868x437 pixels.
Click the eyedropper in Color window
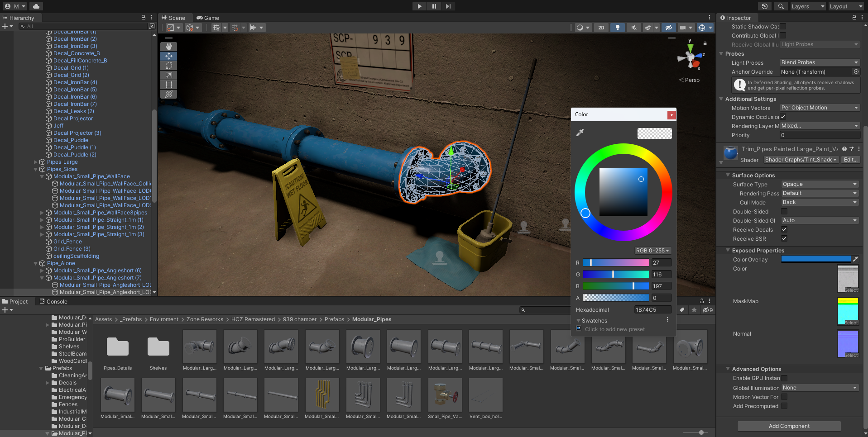[580, 133]
